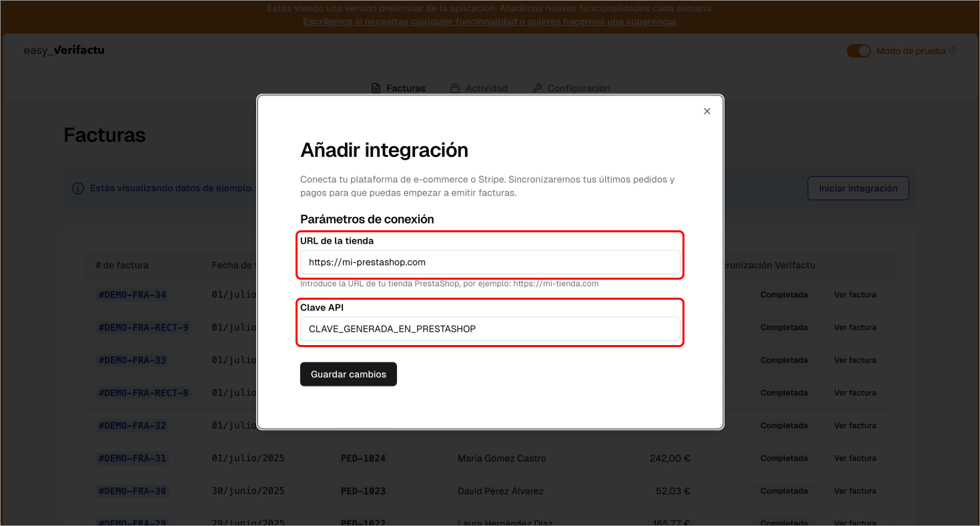Disable the Modo de prueba toggle
980x526 pixels.
point(859,50)
